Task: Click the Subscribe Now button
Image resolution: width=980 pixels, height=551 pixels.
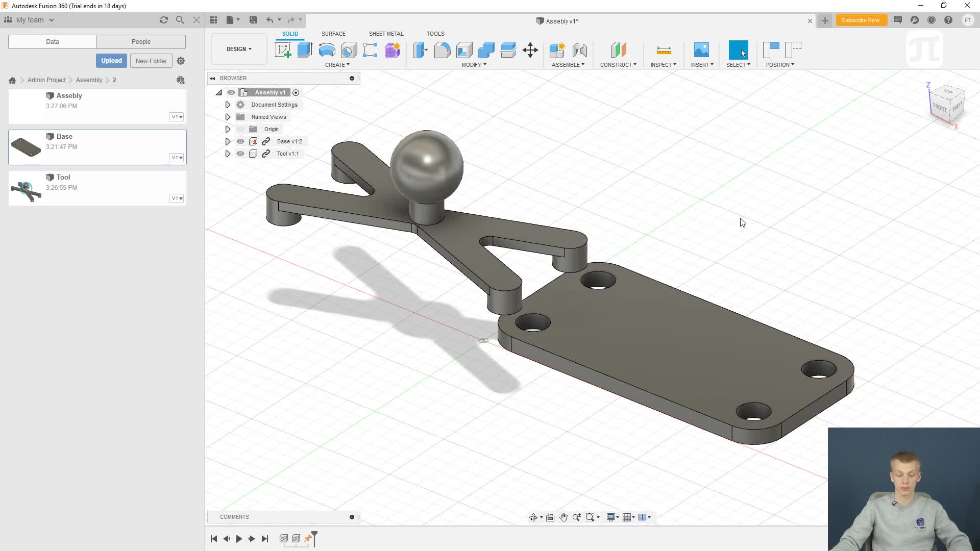Action: 861,20
